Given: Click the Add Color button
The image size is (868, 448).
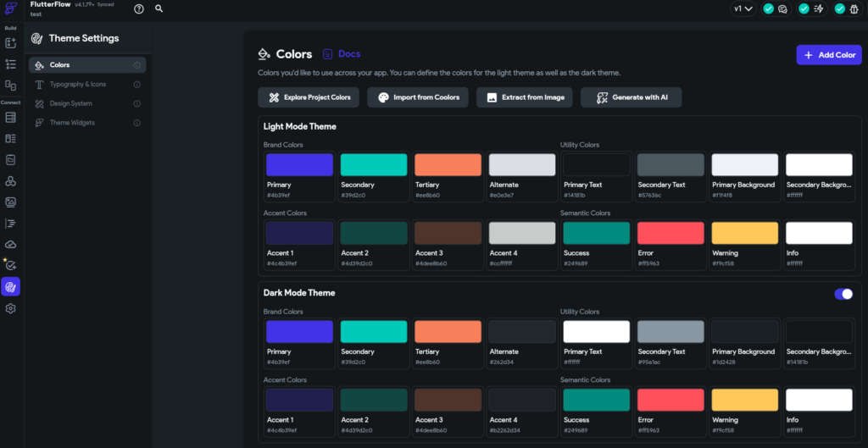Looking at the screenshot, I should [829, 55].
